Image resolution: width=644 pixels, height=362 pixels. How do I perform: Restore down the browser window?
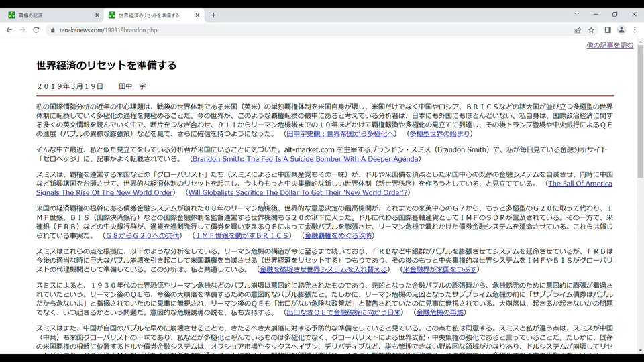point(615,14)
